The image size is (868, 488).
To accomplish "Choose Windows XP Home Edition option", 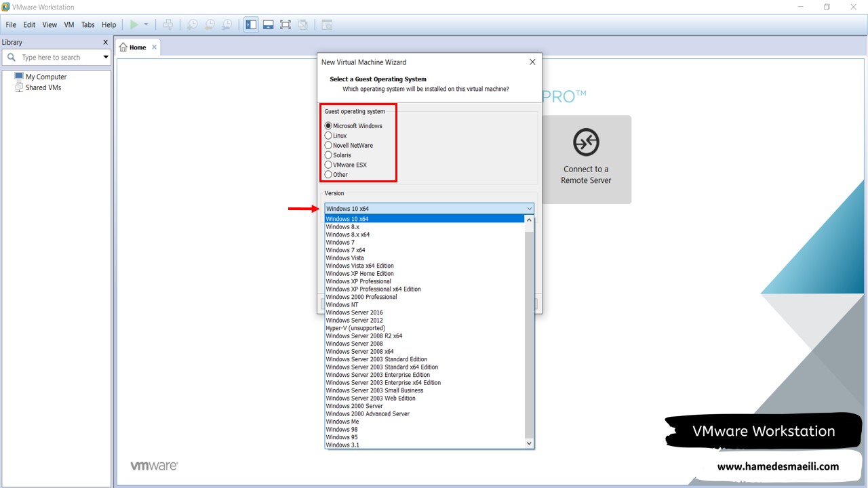I will [425, 274].
